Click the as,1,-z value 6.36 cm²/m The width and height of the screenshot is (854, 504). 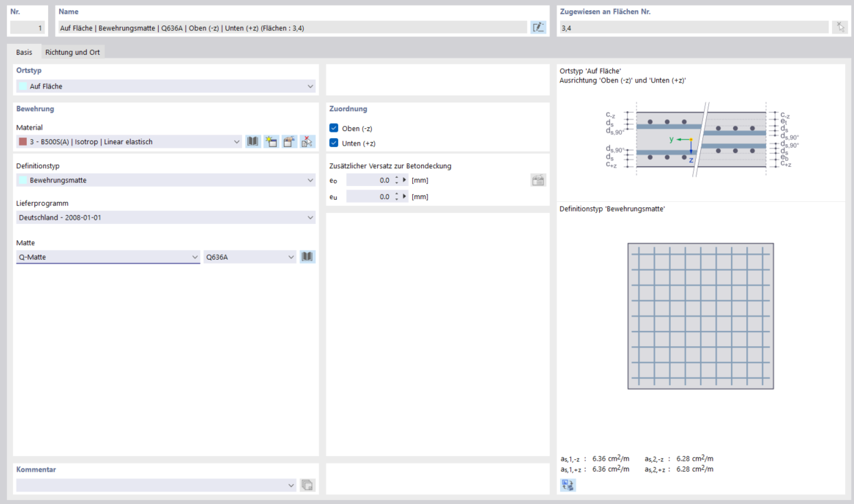[611, 459]
